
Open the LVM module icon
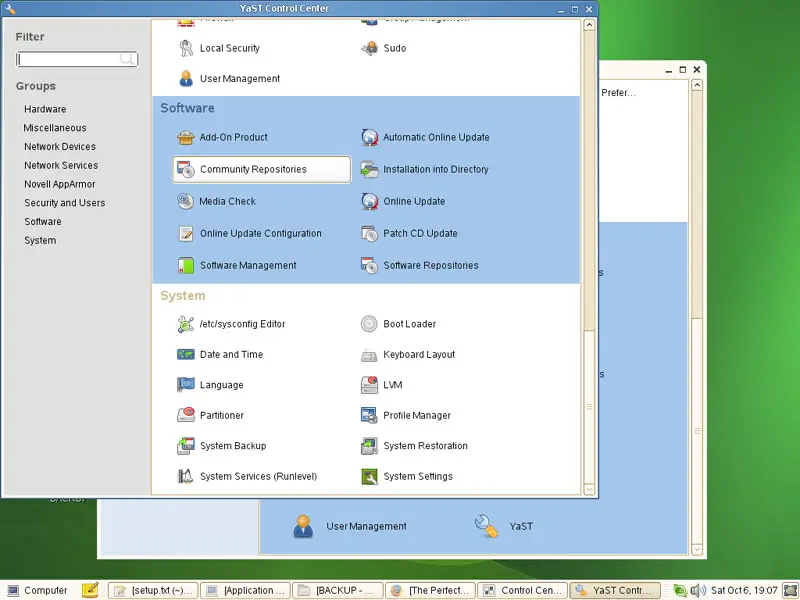(369, 385)
